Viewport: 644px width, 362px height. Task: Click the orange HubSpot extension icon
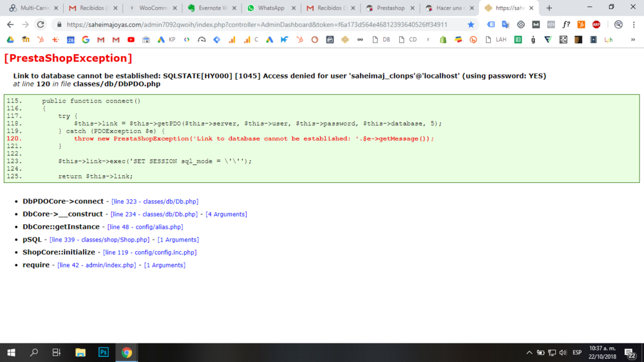[581, 24]
